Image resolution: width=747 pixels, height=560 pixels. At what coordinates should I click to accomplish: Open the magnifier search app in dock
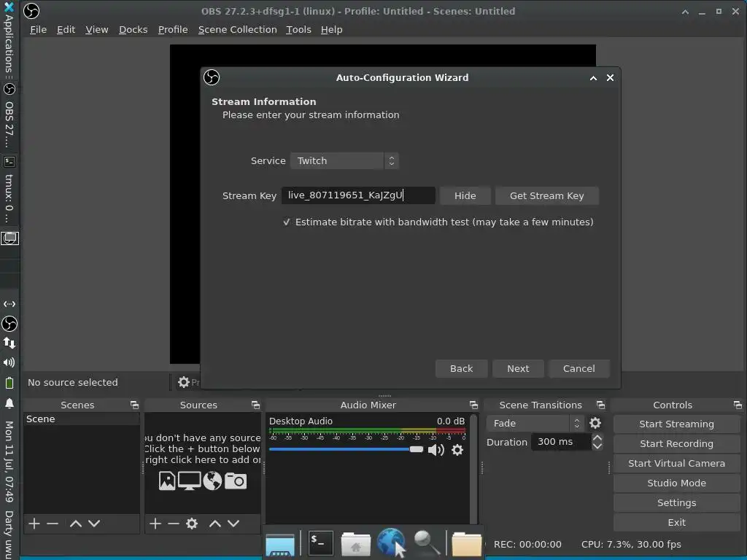(x=427, y=542)
